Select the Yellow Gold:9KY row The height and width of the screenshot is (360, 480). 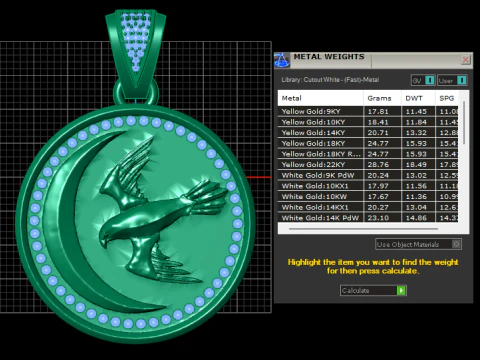pos(368,111)
